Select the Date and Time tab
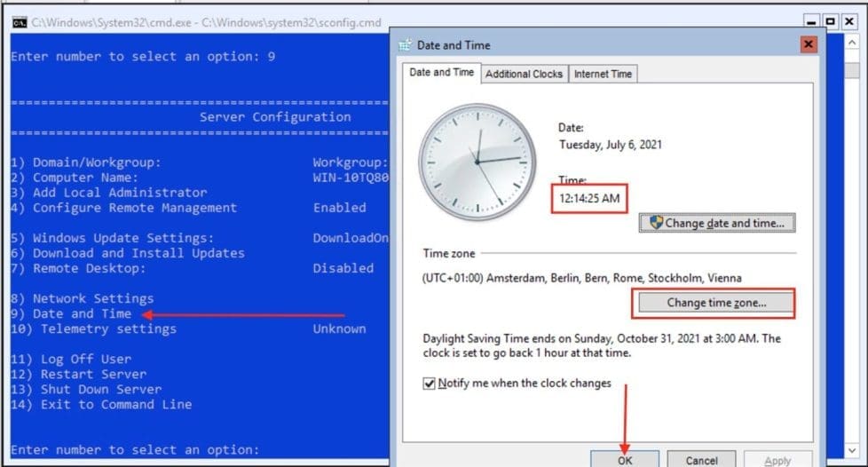Screen dimensions: 868x467 [441, 72]
